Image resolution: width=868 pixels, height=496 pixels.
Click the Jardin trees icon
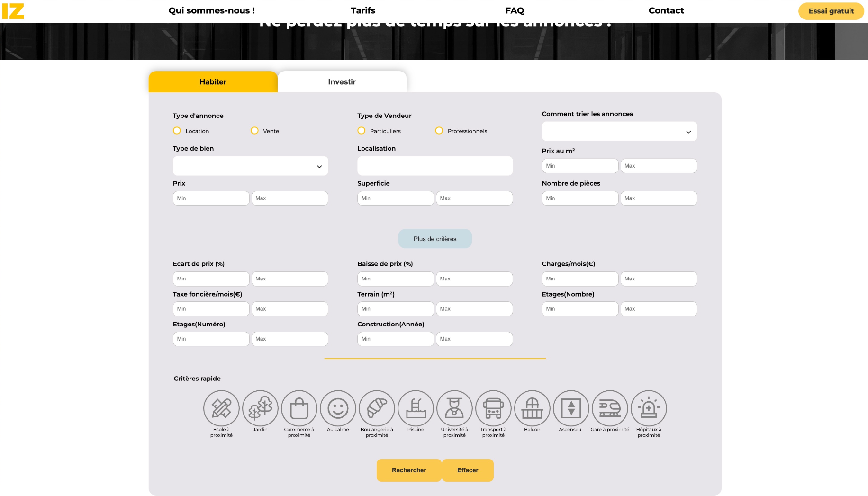(260, 408)
